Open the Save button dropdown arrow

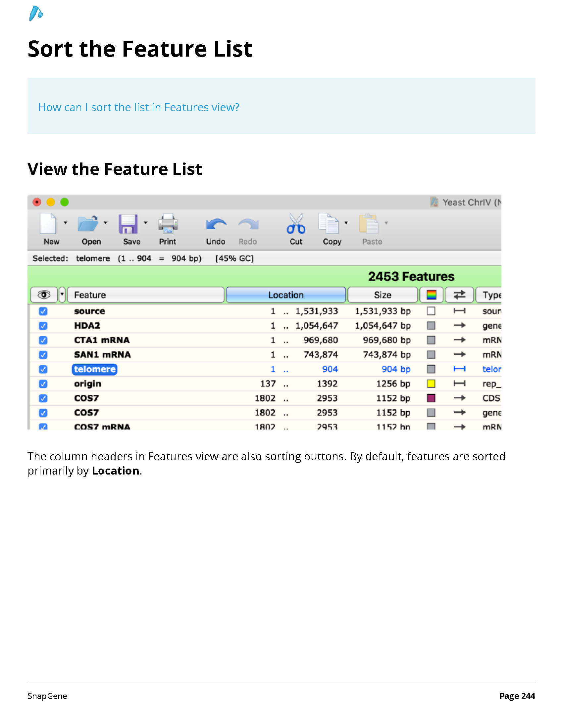pyautogui.click(x=145, y=223)
